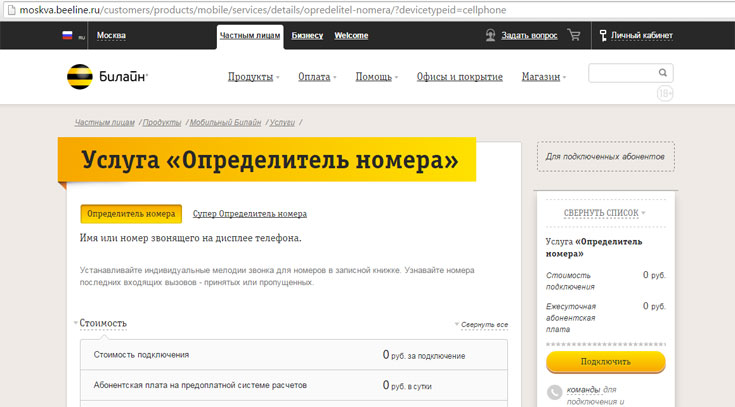This screenshot has width=735, height=407.
Task: Go to Продукты breadcrumb
Action: pos(162,122)
